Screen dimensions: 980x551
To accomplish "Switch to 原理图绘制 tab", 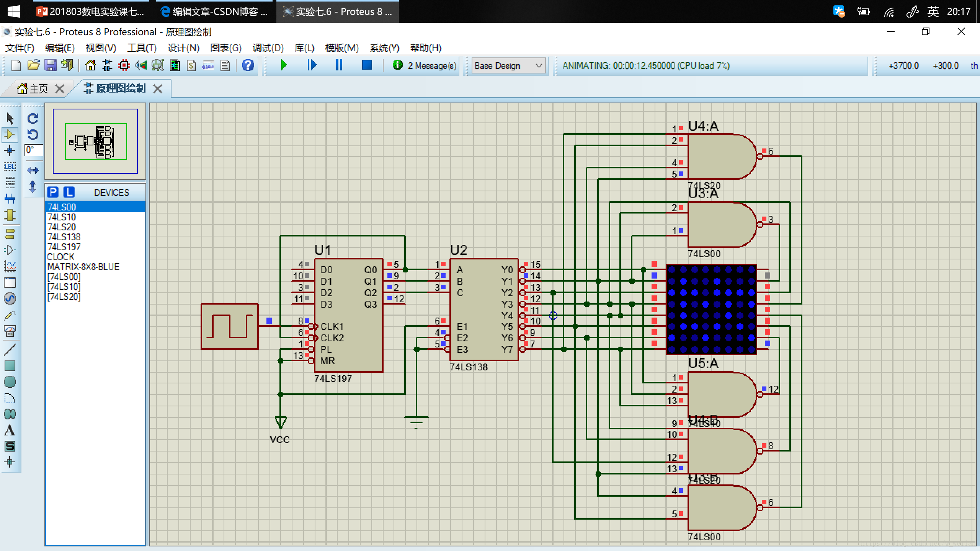I will point(118,88).
